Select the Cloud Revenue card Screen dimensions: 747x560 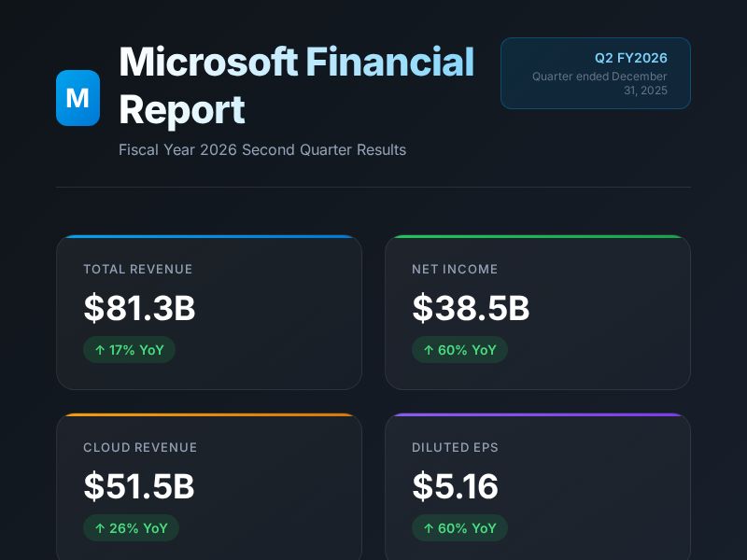[209, 485]
